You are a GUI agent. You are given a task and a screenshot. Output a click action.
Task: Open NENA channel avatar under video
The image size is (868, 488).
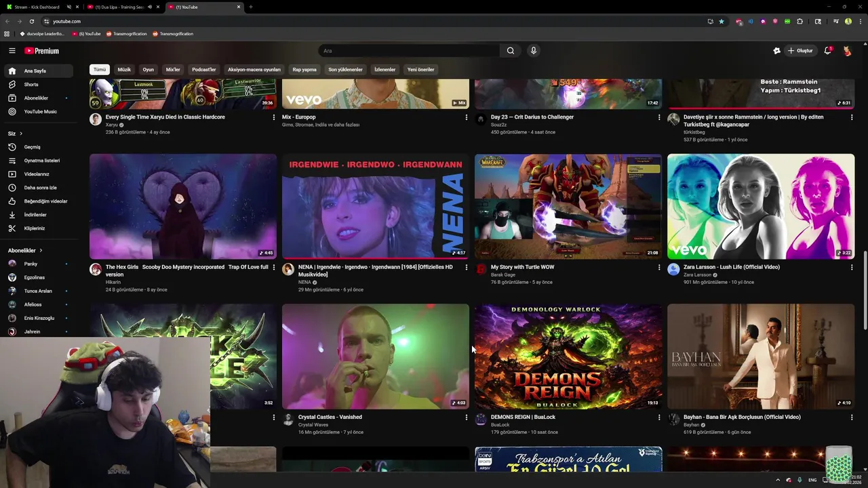(288, 269)
